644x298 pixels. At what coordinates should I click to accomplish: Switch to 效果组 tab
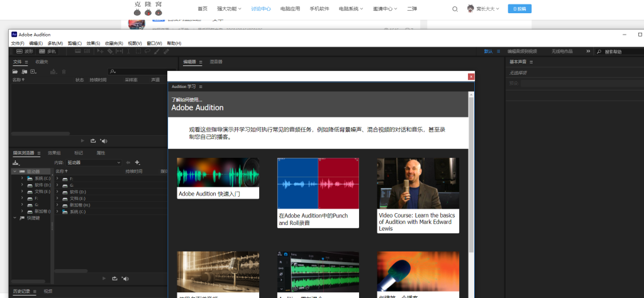click(54, 153)
